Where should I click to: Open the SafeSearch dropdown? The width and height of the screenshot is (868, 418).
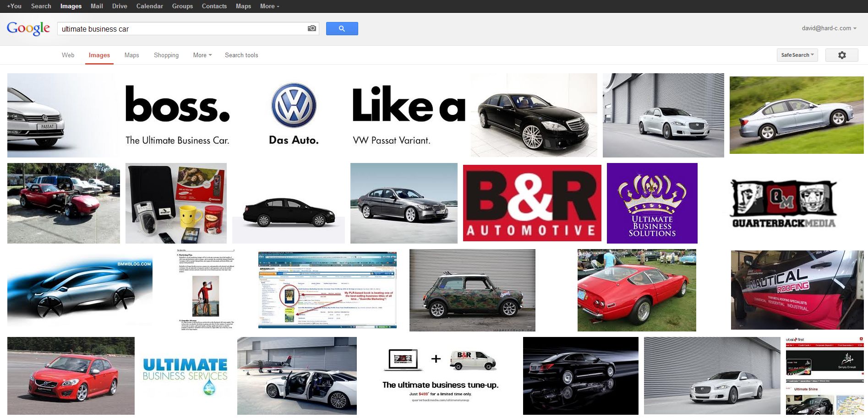coord(797,55)
